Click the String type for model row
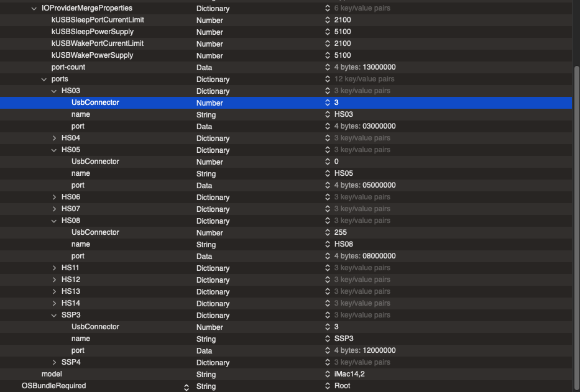The image size is (580, 392). (206, 374)
